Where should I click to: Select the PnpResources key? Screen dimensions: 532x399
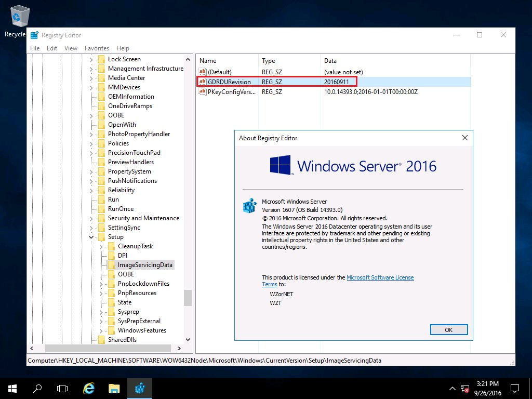[137, 293]
